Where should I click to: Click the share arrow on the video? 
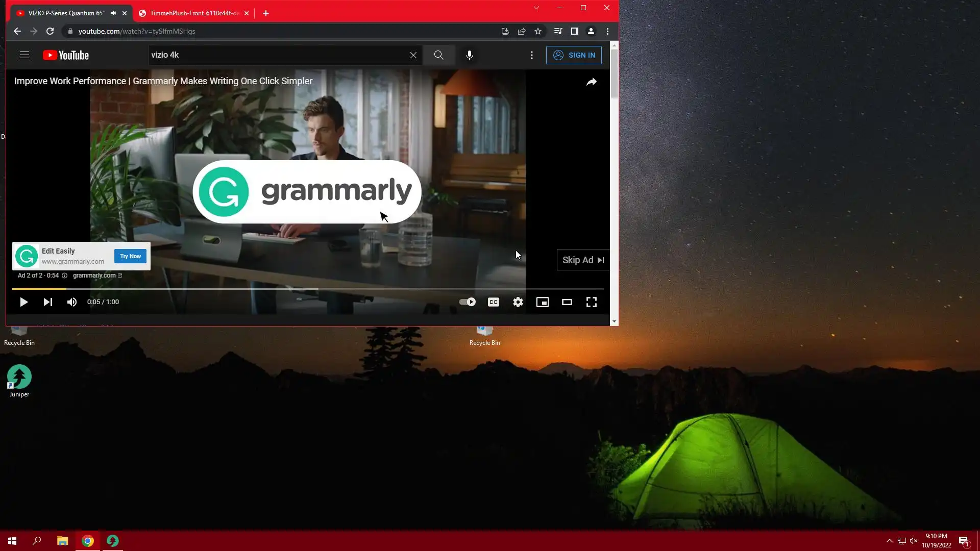tap(591, 82)
